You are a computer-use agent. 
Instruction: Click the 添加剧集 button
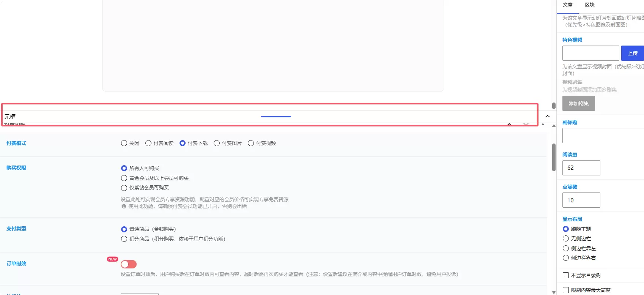(579, 103)
